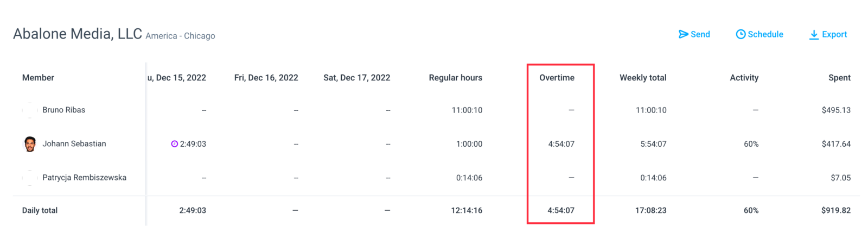Click the Export download arrow icon

pos(814,35)
